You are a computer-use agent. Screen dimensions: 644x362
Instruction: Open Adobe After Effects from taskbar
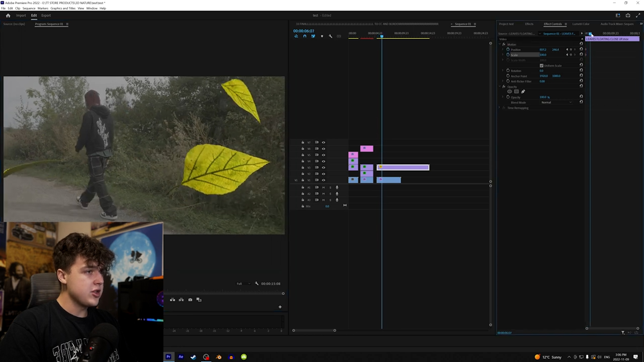pyautogui.click(x=181, y=357)
